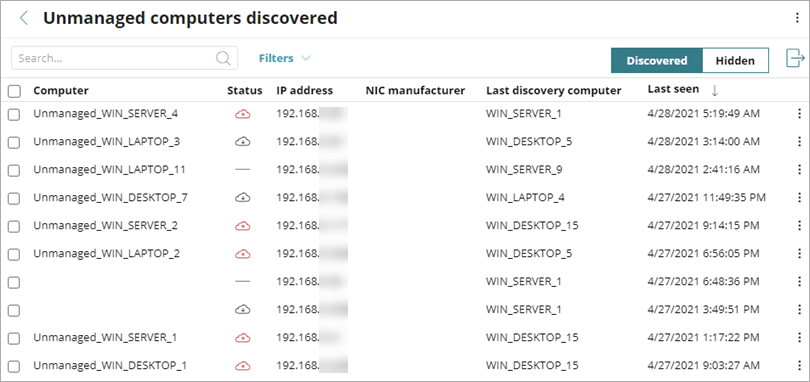Click cloud status icon of Unmanaged_WIN_LAPTOP_3
Screen dimensions: 810x382
242,142
